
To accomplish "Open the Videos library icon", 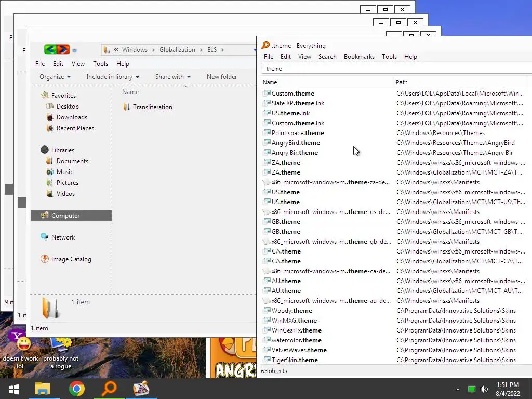I will (50, 193).
